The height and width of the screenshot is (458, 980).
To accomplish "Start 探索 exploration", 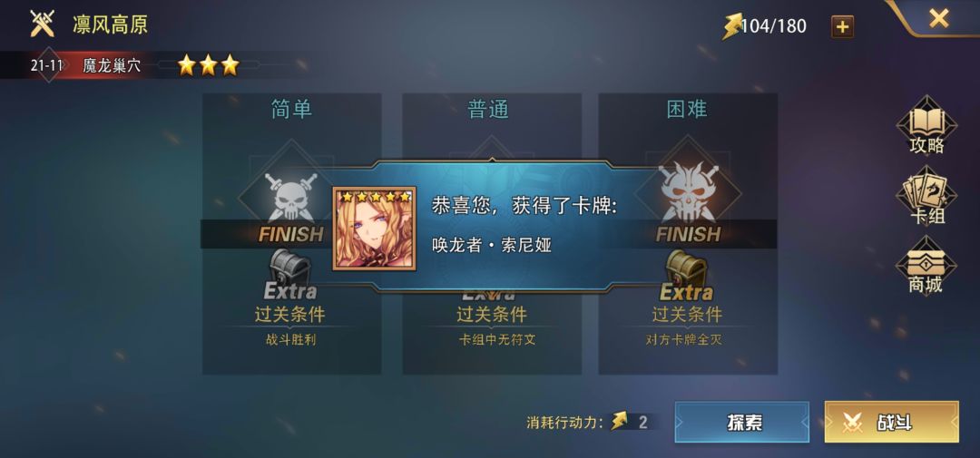I will (742, 423).
